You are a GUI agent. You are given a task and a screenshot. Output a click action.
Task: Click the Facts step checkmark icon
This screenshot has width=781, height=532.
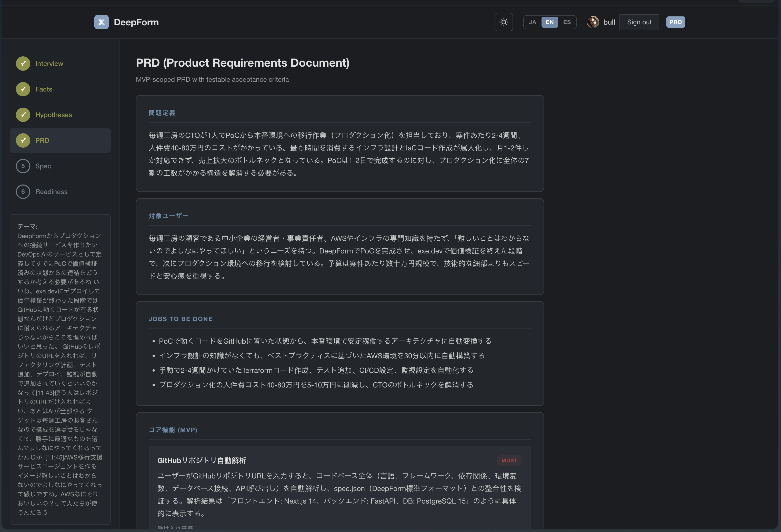pyautogui.click(x=23, y=89)
